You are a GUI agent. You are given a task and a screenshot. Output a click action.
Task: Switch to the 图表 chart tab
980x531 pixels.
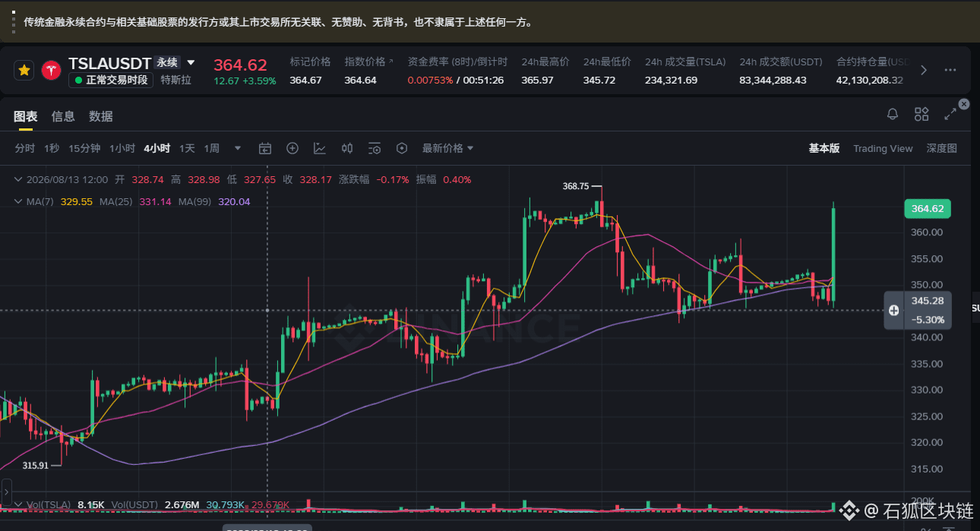(25, 116)
